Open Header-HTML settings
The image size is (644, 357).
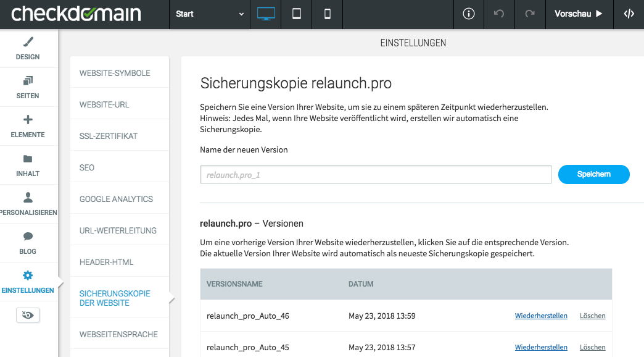pyautogui.click(x=120, y=262)
